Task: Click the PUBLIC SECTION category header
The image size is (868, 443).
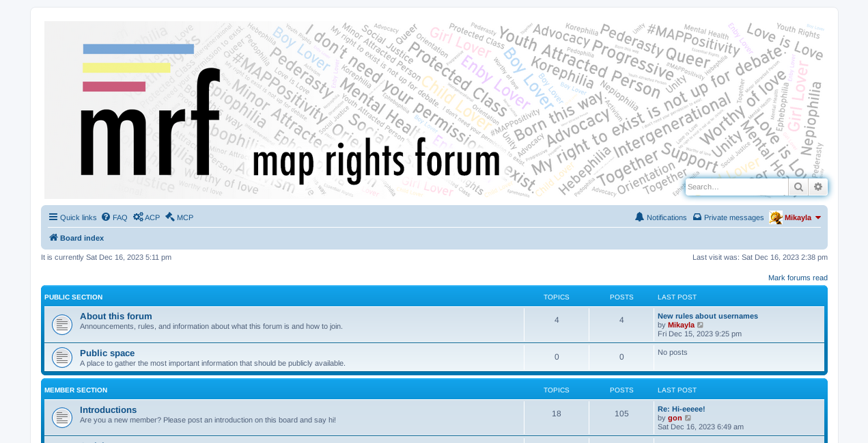Action: click(x=73, y=297)
